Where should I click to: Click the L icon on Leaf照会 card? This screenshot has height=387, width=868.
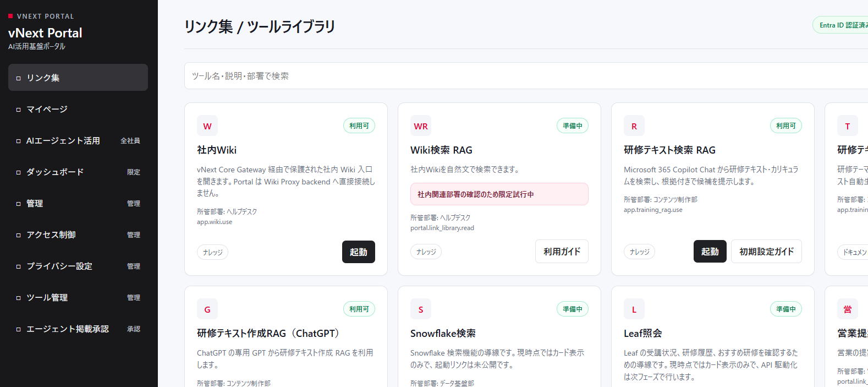pyautogui.click(x=634, y=309)
